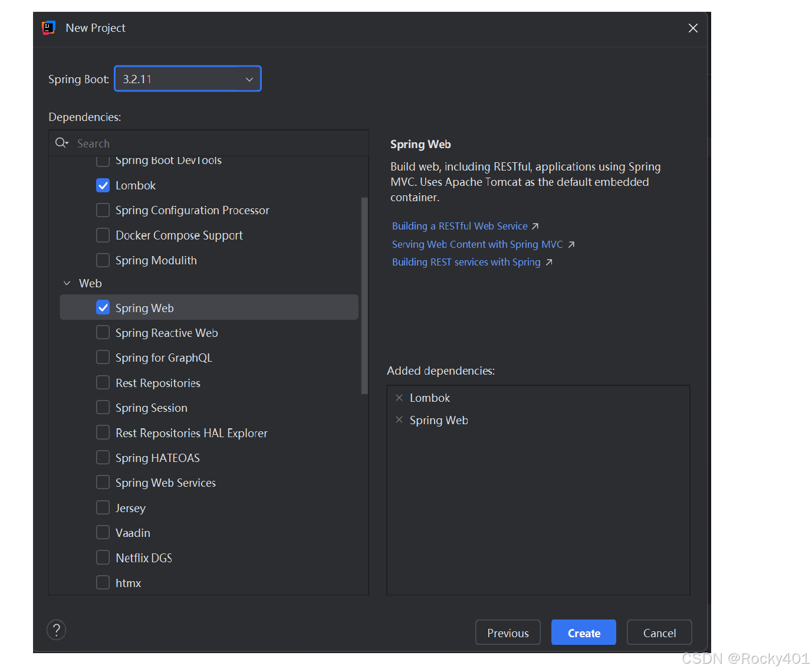Uncheck the Lombok checkbox
The width and height of the screenshot is (812, 672).
coord(103,185)
